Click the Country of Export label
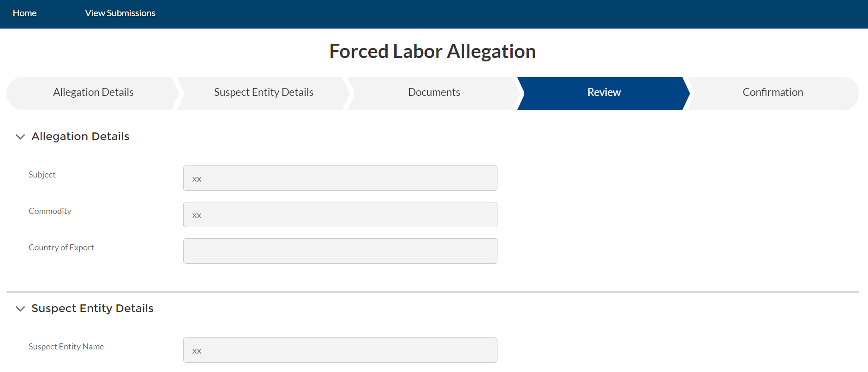This screenshot has width=868, height=372. pos(61,248)
